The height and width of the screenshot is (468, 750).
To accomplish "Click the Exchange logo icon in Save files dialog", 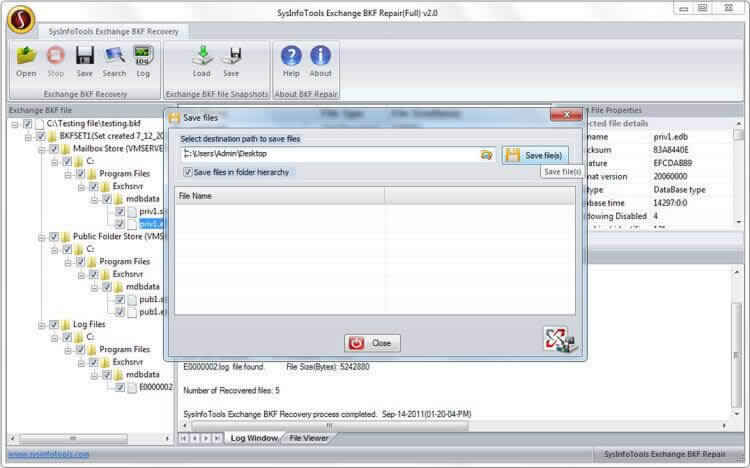I will (561, 339).
